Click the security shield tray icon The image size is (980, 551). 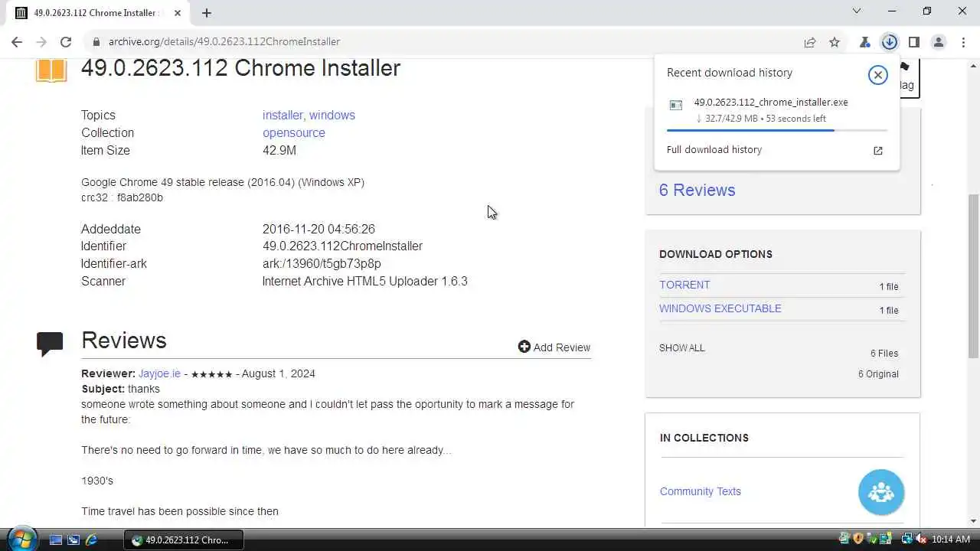coord(858,540)
